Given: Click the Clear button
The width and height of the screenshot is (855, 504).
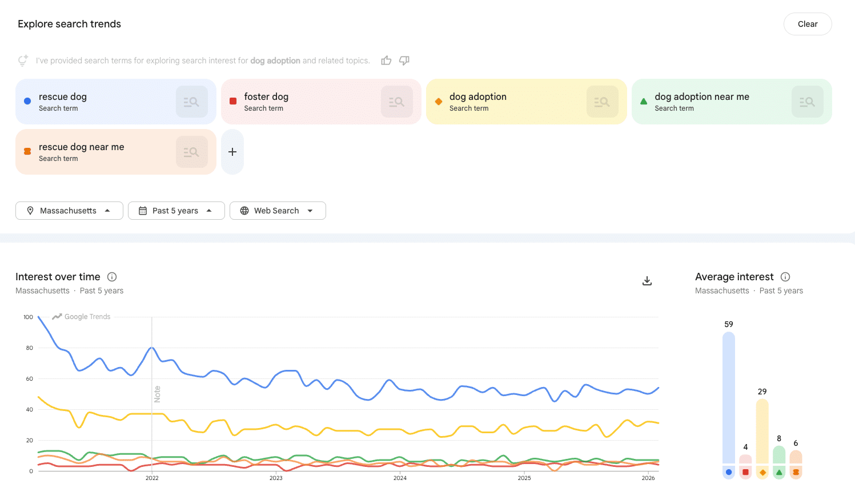Looking at the screenshot, I should 808,23.
